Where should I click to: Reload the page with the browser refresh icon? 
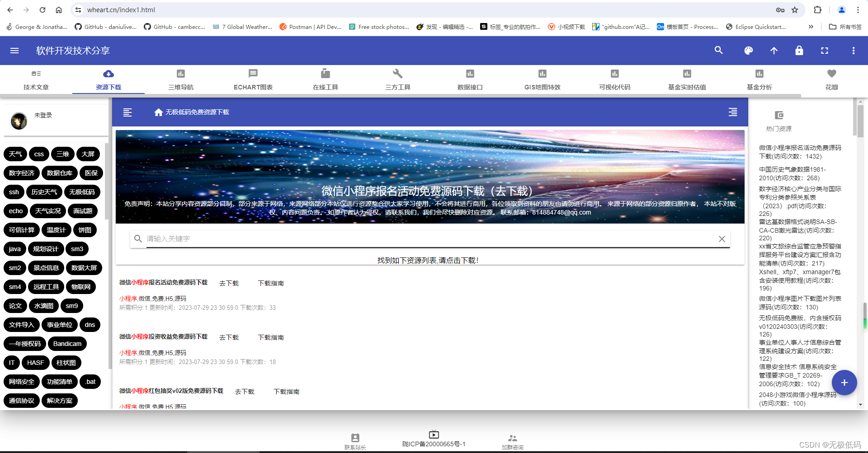(42, 10)
